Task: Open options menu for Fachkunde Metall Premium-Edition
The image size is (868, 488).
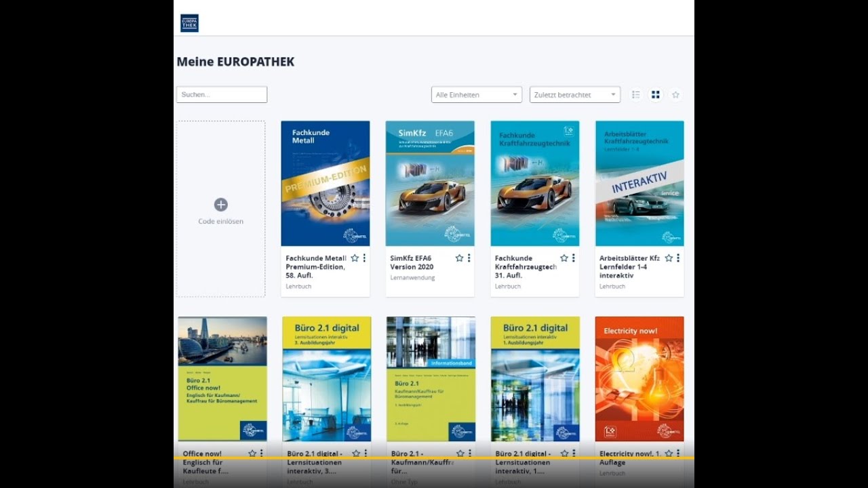Action: click(x=364, y=258)
